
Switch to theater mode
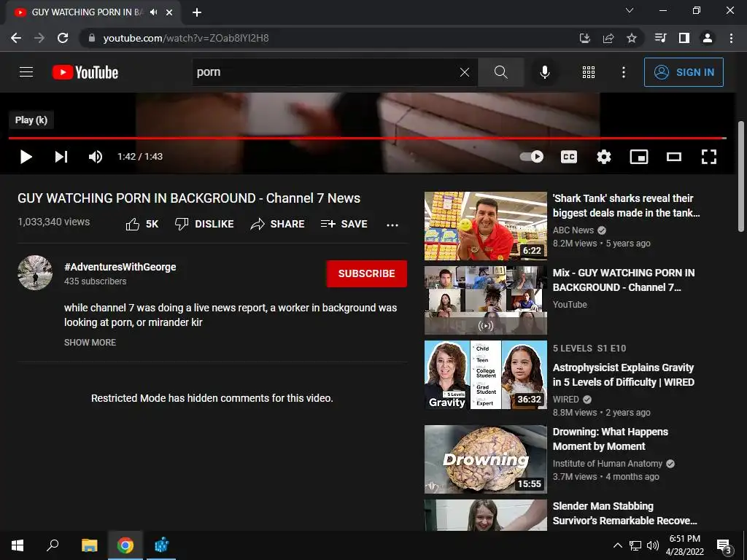(673, 157)
